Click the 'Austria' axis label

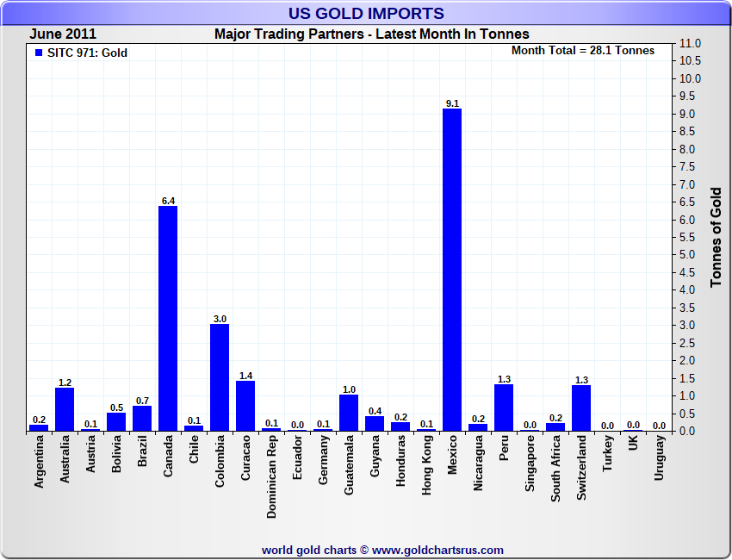[90, 454]
